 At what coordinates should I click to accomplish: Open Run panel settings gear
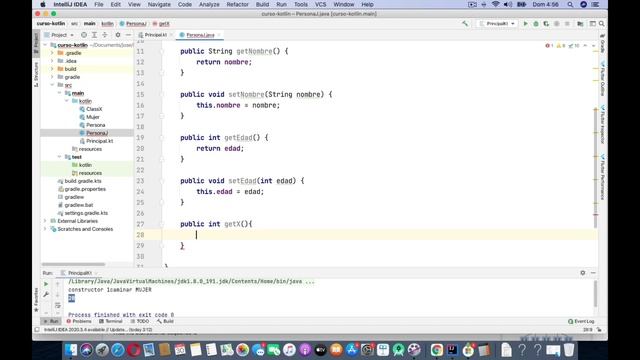tap(583, 273)
